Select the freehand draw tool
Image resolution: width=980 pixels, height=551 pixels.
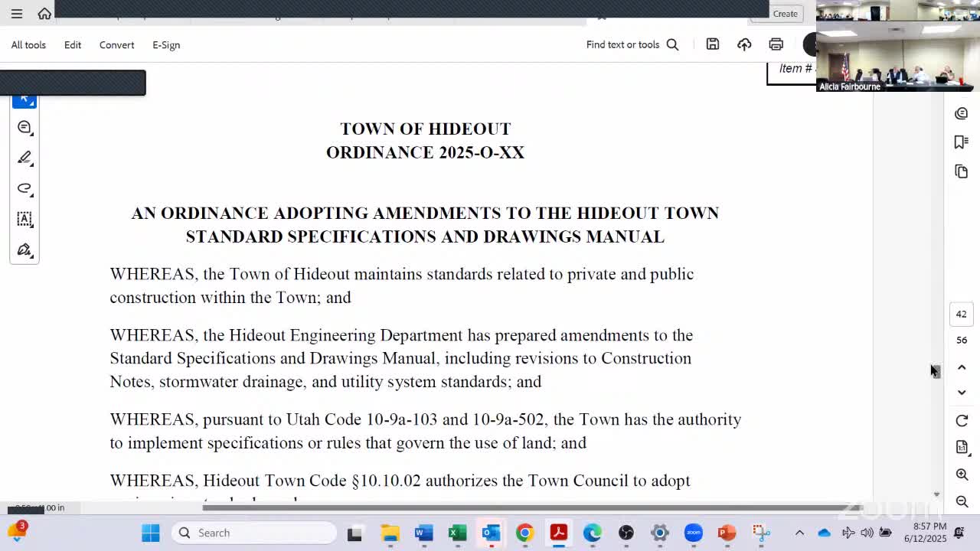[x=24, y=188]
